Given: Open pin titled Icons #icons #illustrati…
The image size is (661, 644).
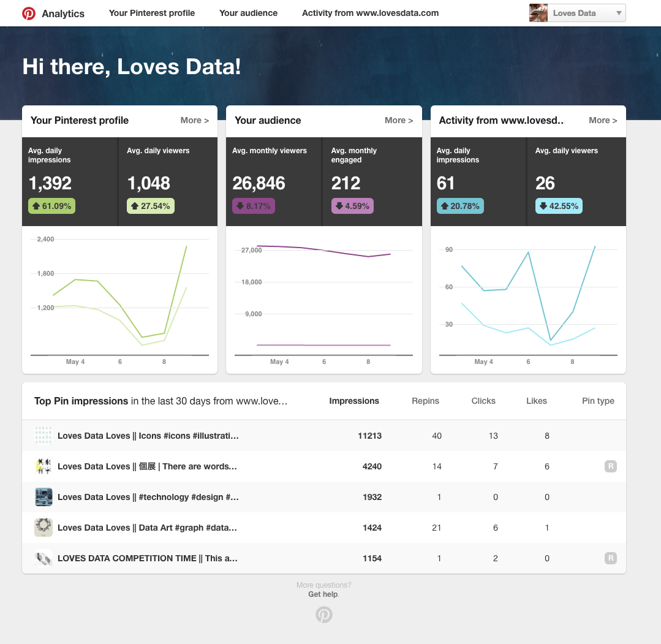Looking at the screenshot, I should point(148,436).
